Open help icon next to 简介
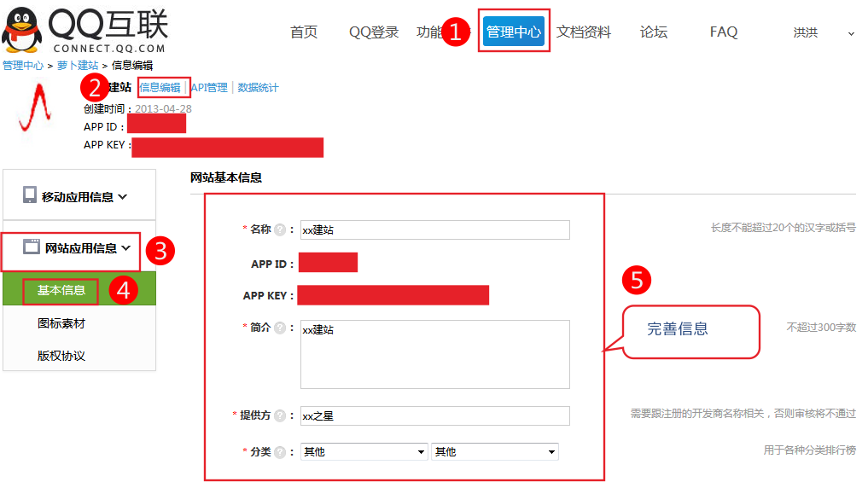The width and height of the screenshot is (868, 482). point(281,328)
